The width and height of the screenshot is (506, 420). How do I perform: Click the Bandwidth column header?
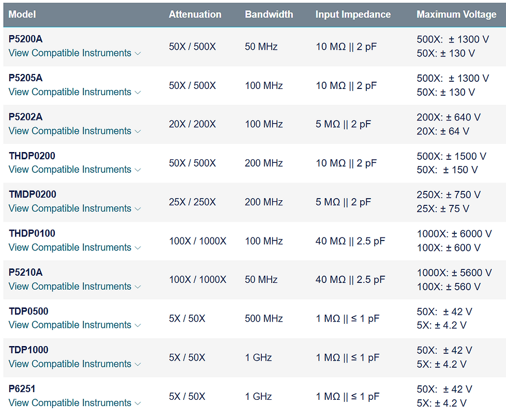point(269,14)
